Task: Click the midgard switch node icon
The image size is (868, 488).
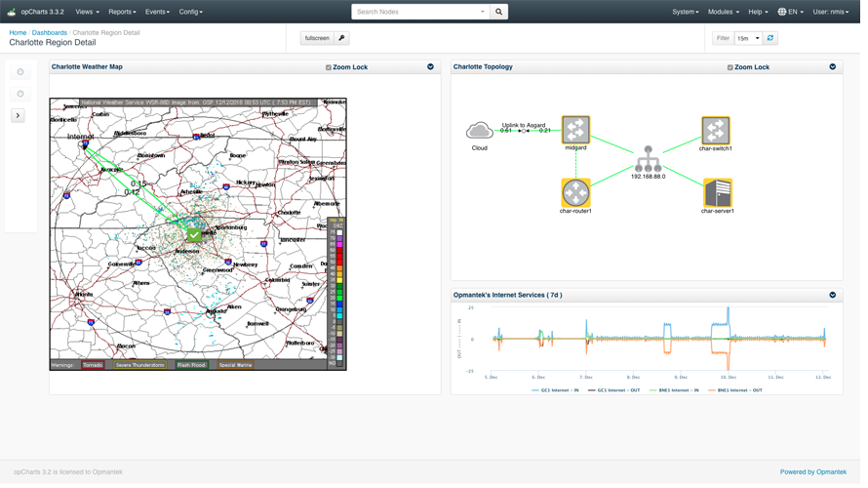Action: (580, 130)
